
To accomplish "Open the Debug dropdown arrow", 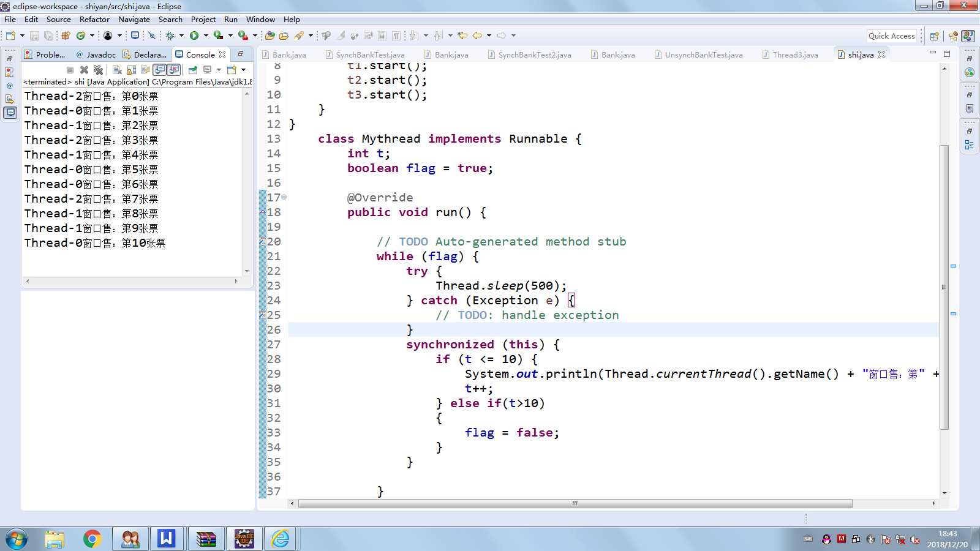I will pos(181,36).
